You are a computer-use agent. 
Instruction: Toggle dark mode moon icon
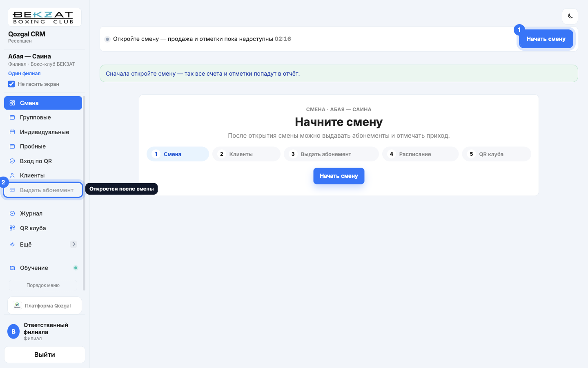coord(570,16)
